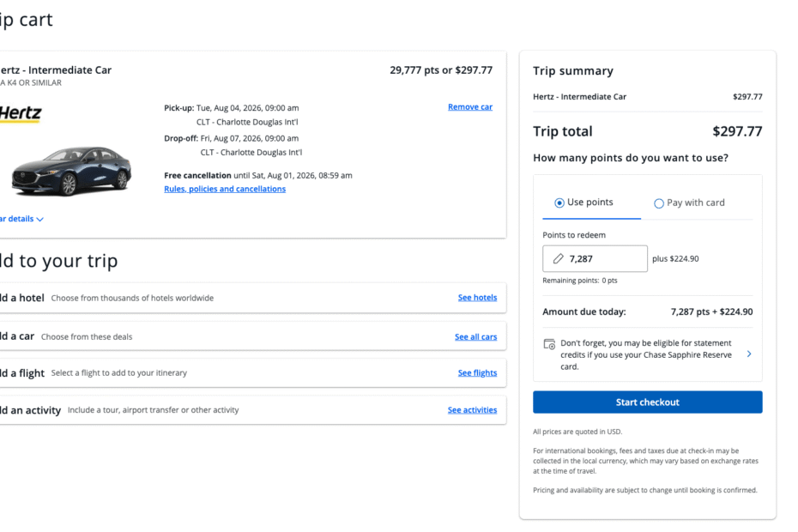Viewport: 798px width, 532px height.
Task: Click the pencil edit icon in points field
Action: 559,258
